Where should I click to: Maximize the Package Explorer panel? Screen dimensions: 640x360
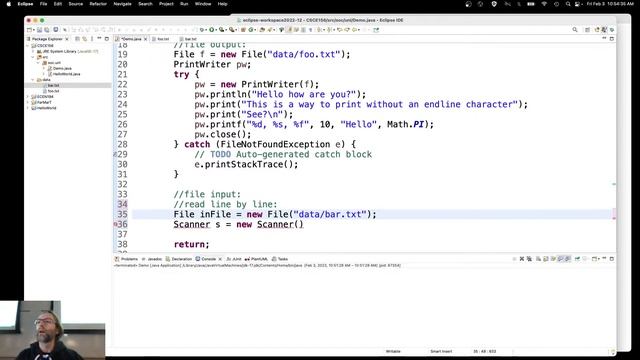coord(107,39)
